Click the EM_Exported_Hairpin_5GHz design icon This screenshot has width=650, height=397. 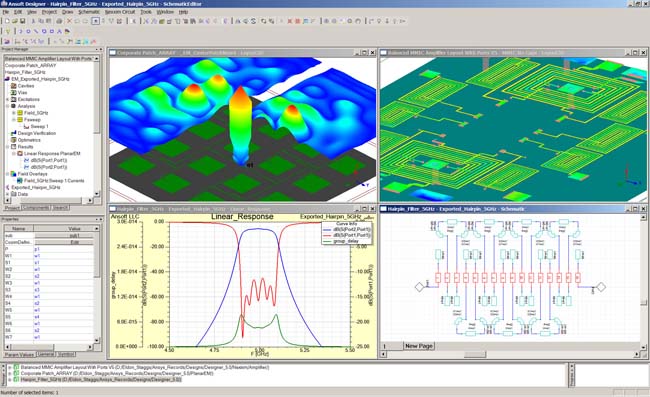tap(7, 79)
